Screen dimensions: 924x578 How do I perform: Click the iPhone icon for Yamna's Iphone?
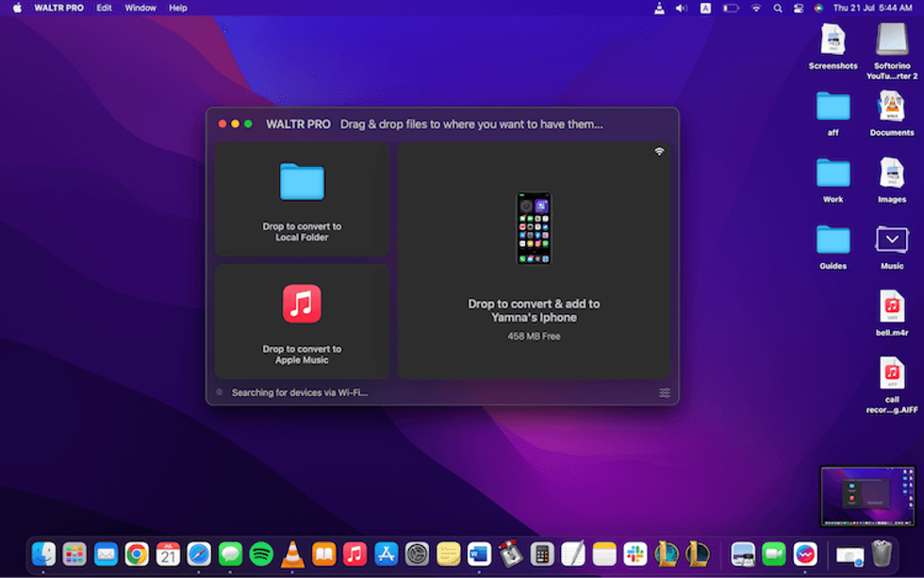coord(534,226)
